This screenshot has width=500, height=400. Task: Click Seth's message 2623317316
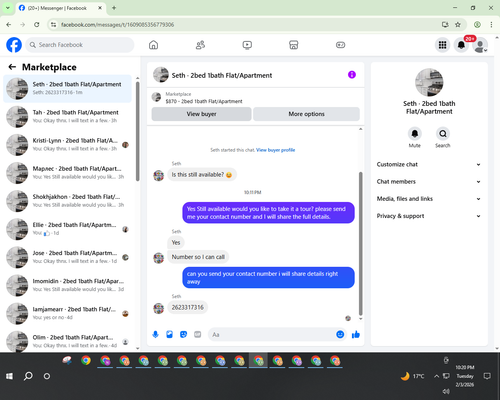pos(188,307)
